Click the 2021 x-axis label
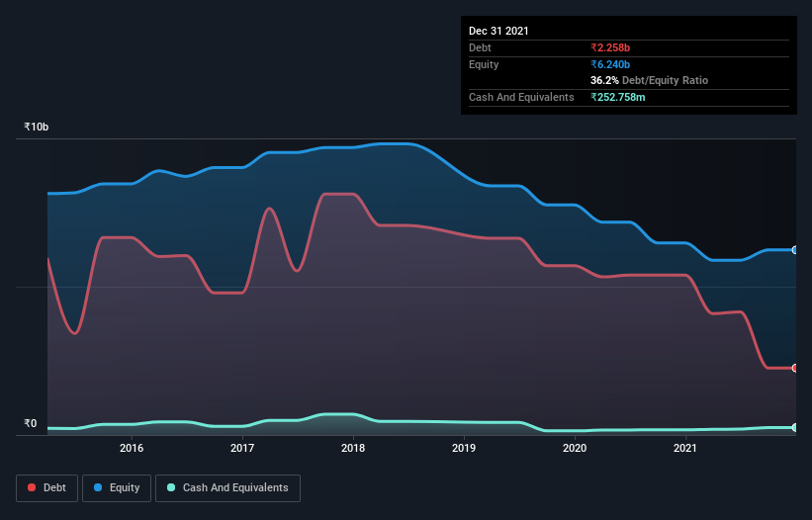The height and width of the screenshot is (520, 812). coord(685,448)
